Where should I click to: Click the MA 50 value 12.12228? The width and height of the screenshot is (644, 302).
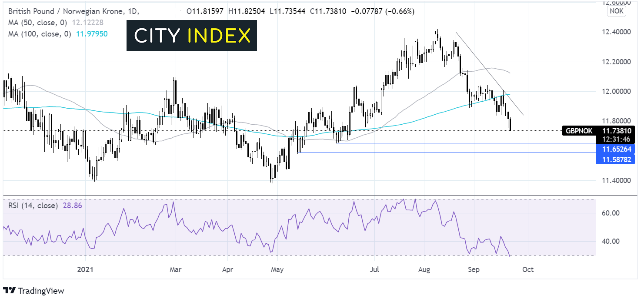[x=94, y=23]
